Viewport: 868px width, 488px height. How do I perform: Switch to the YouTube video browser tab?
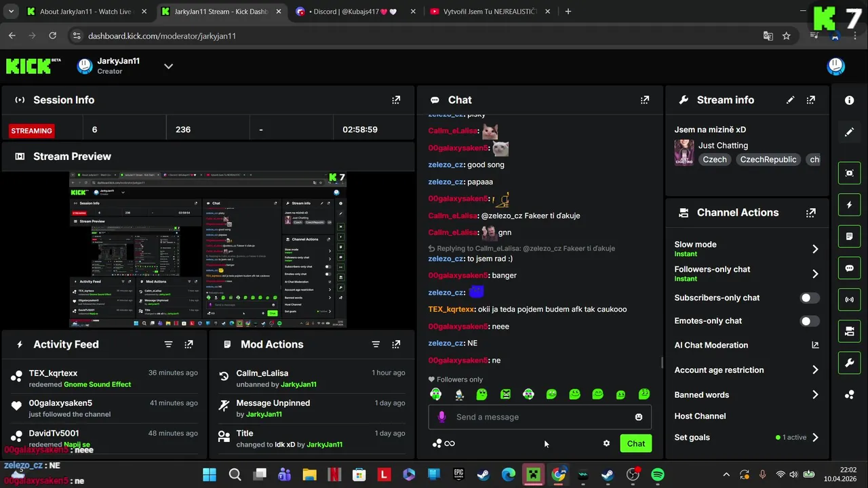pos(490,12)
